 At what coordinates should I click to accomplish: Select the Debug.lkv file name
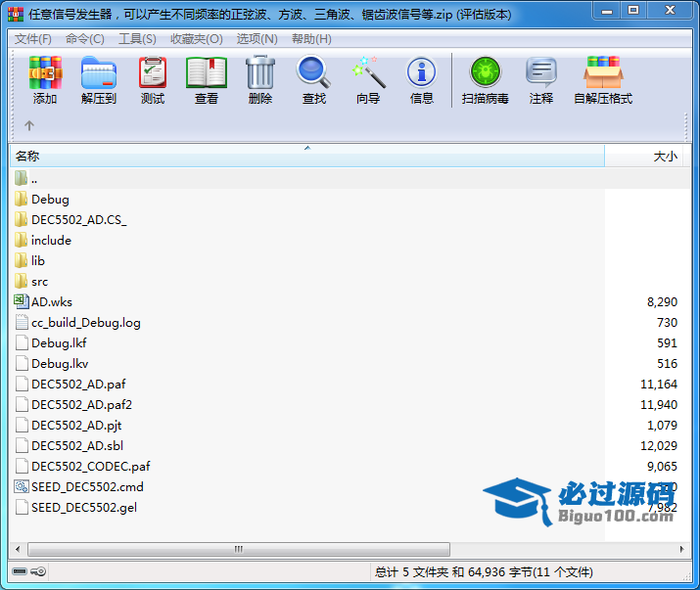pos(60,363)
